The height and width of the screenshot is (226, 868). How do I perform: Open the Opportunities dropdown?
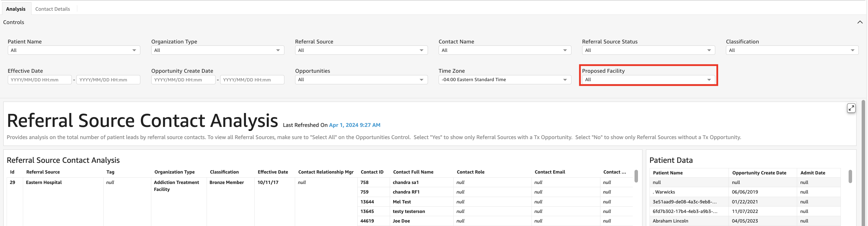[361, 80]
